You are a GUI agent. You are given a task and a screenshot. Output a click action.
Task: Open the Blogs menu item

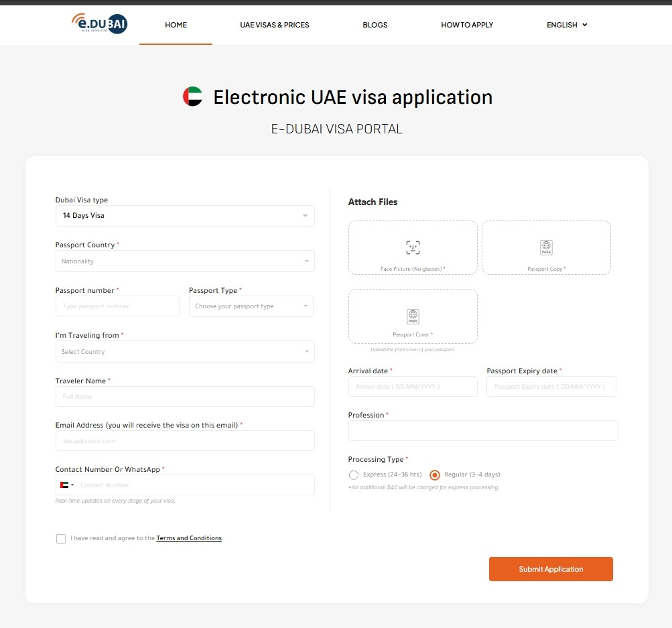(x=375, y=25)
